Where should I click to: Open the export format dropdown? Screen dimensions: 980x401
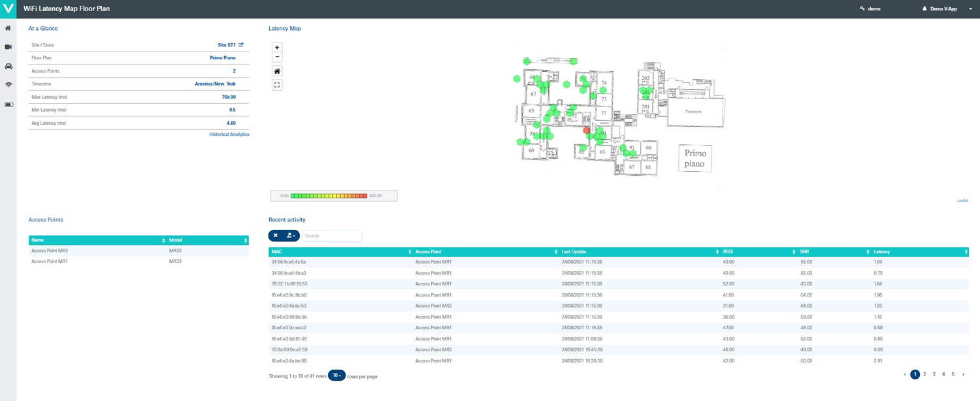click(291, 236)
